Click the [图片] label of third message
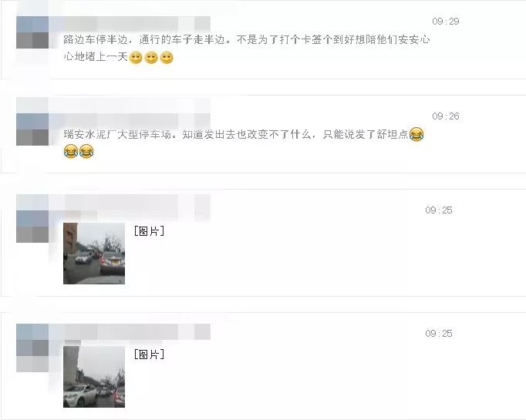 pyautogui.click(x=149, y=231)
